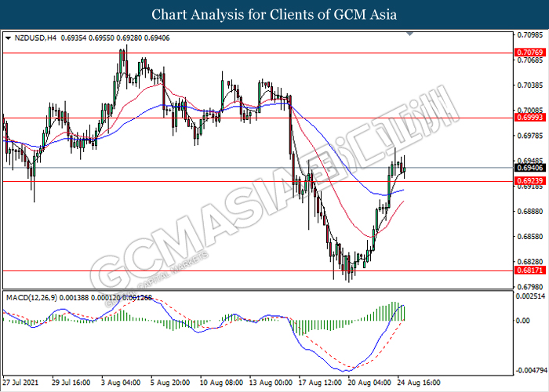Click the MACD zero level 0.00 label
This screenshot has width=549, height=392.
pyautogui.click(x=523, y=321)
